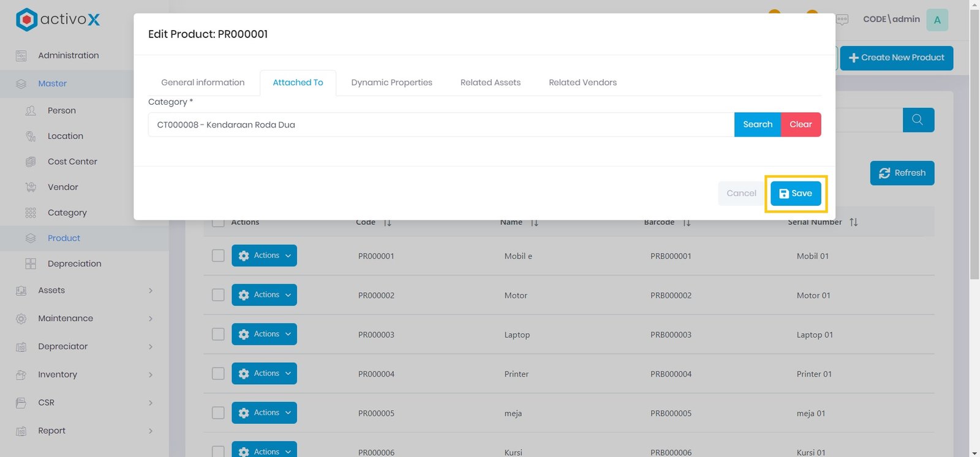
Task: Expand the Maintenance sidebar section
Action: coord(84,319)
